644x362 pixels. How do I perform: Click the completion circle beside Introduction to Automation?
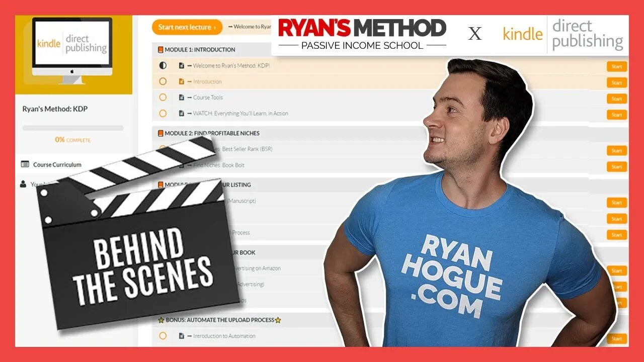point(163,336)
